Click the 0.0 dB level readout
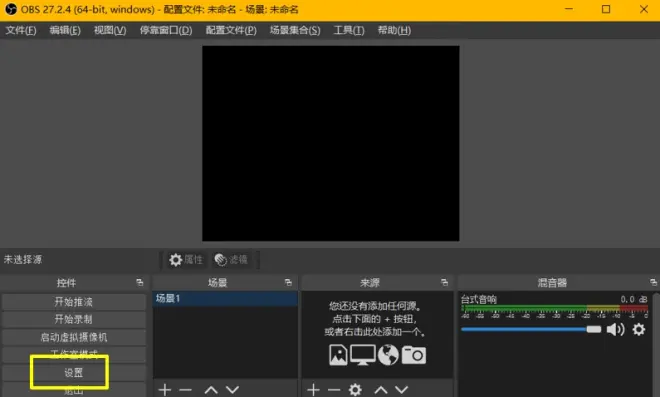 (633, 299)
